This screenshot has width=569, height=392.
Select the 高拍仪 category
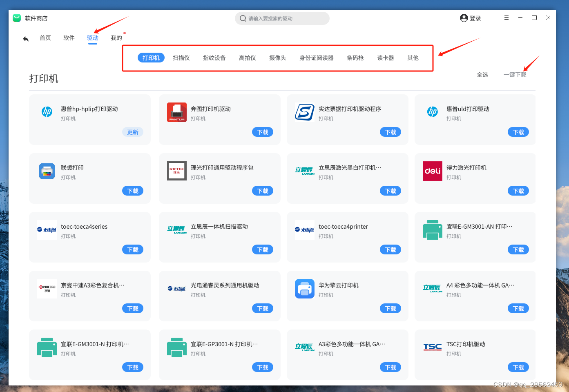[248, 58]
